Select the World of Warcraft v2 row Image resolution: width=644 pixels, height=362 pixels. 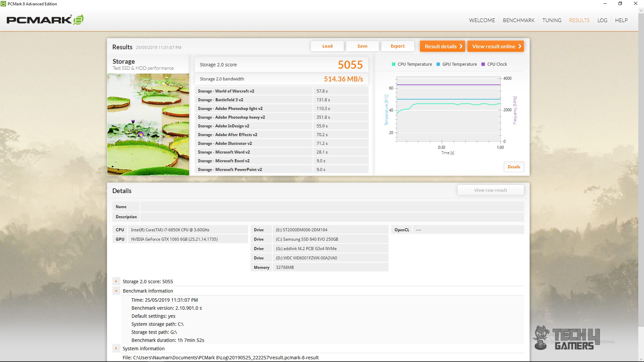point(281,91)
